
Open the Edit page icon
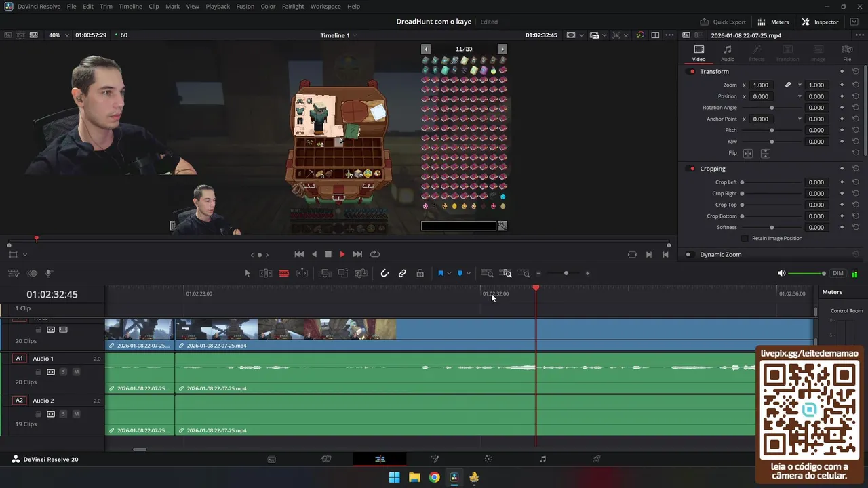380,459
